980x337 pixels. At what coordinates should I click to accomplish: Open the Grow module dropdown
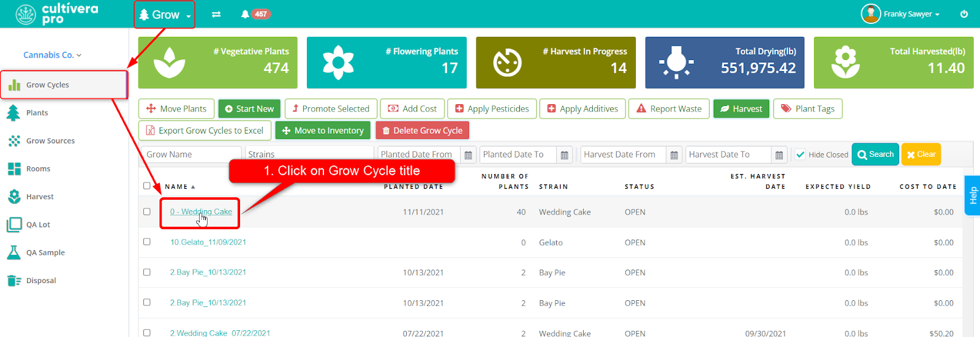[165, 15]
